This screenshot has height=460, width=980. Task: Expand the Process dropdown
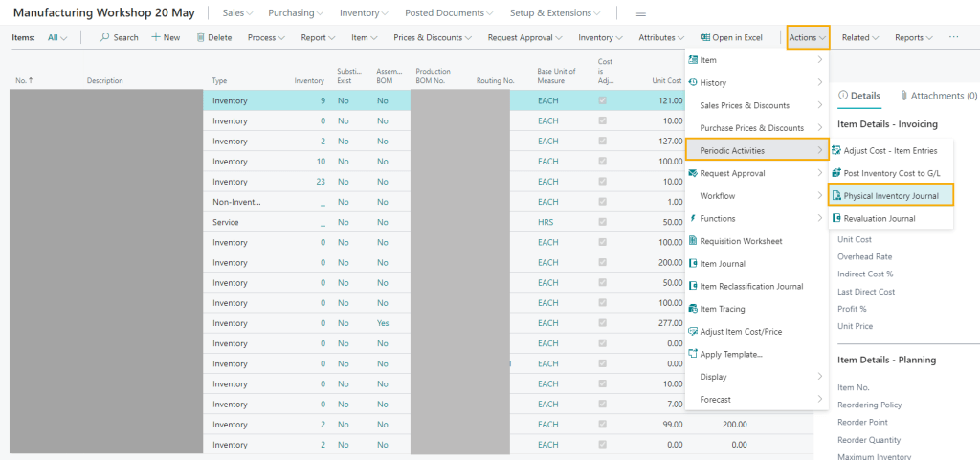266,37
